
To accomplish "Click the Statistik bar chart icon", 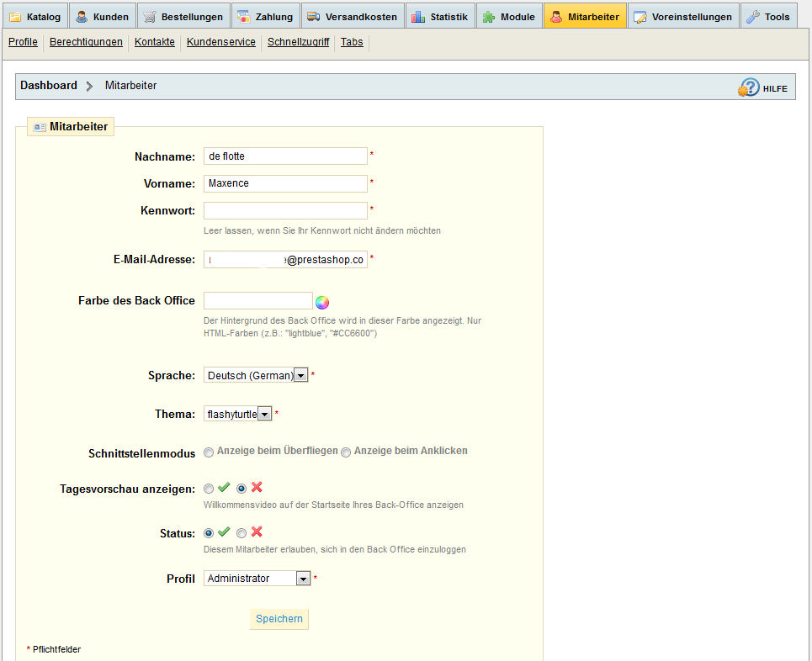I will tap(418, 17).
